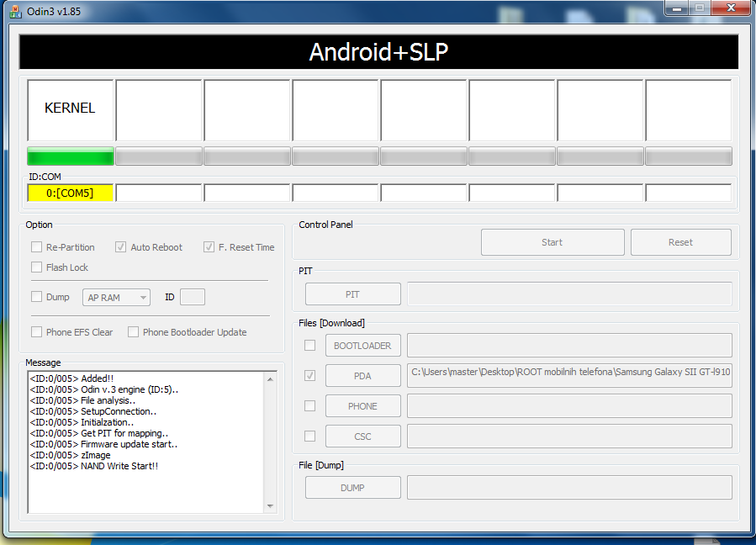Click the yellow 0:[COM5] port box

(71, 193)
